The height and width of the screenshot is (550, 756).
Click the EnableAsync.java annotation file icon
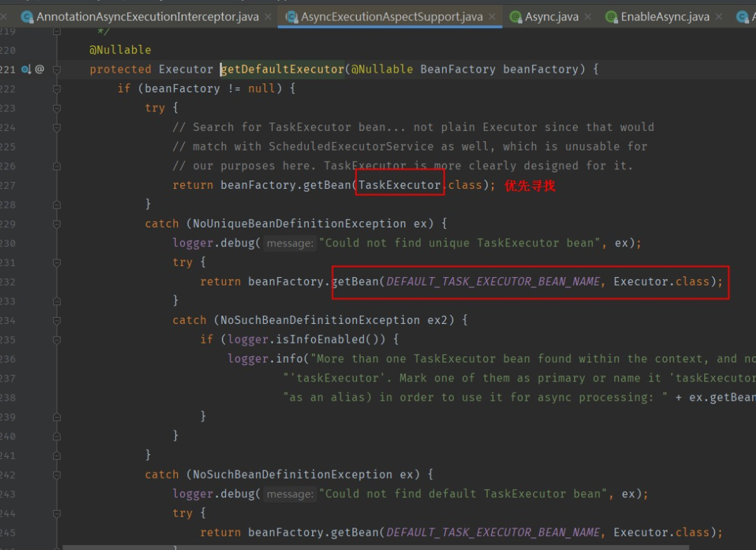pyautogui.click(x=611, y=16)
